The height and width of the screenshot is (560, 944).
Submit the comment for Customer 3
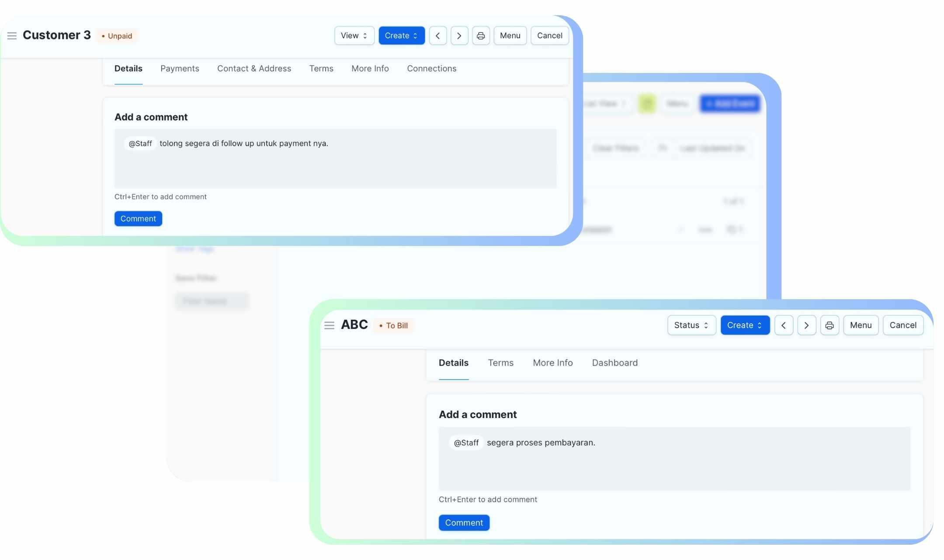[x=138, y=218]
